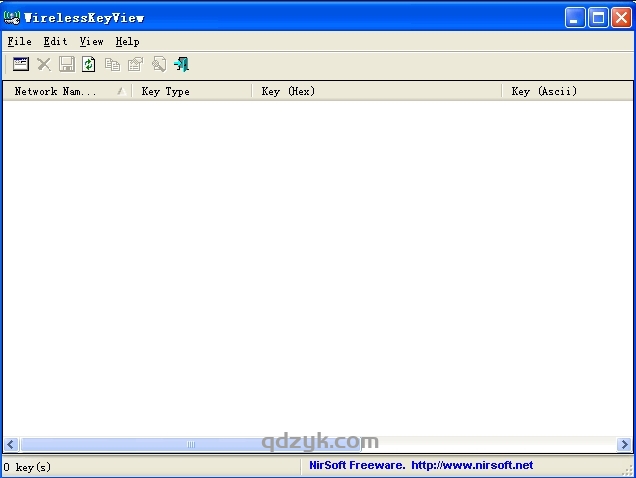
Task: Sort by the Key Type column header
Action: pos(190,91)
